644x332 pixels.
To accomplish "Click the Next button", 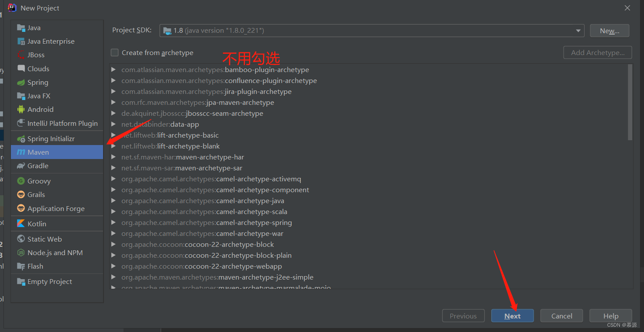I will click(513, 316).
